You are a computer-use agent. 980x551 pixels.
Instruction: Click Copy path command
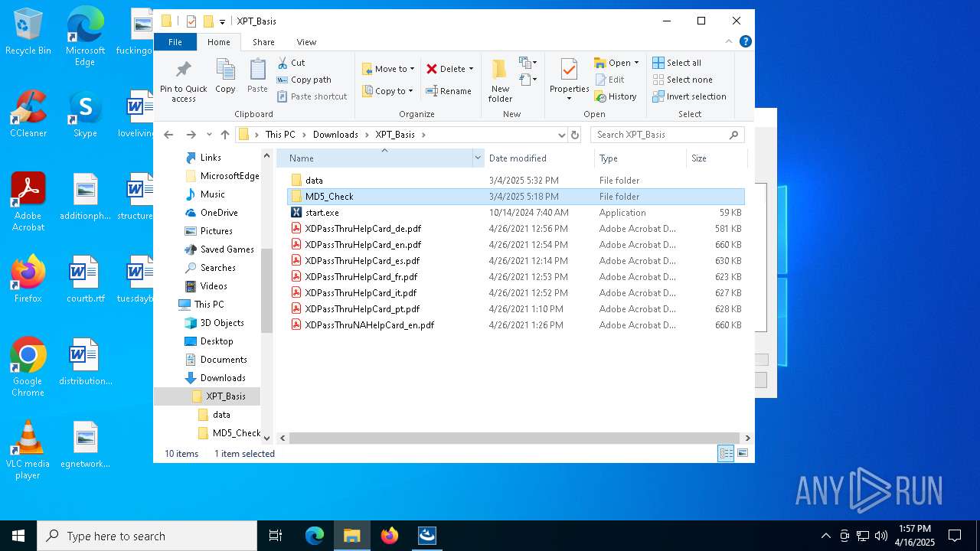(x=304, y=80)
